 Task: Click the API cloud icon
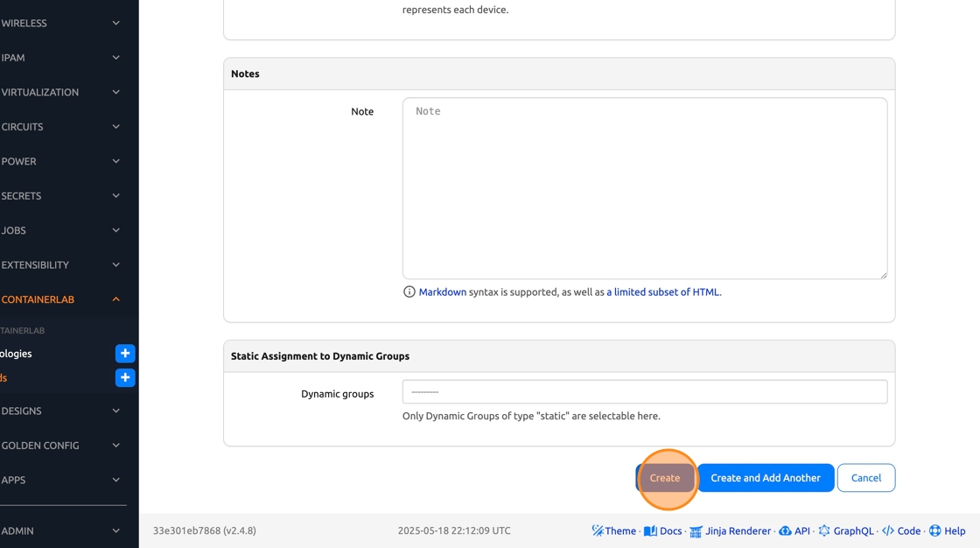pos(785,530)
